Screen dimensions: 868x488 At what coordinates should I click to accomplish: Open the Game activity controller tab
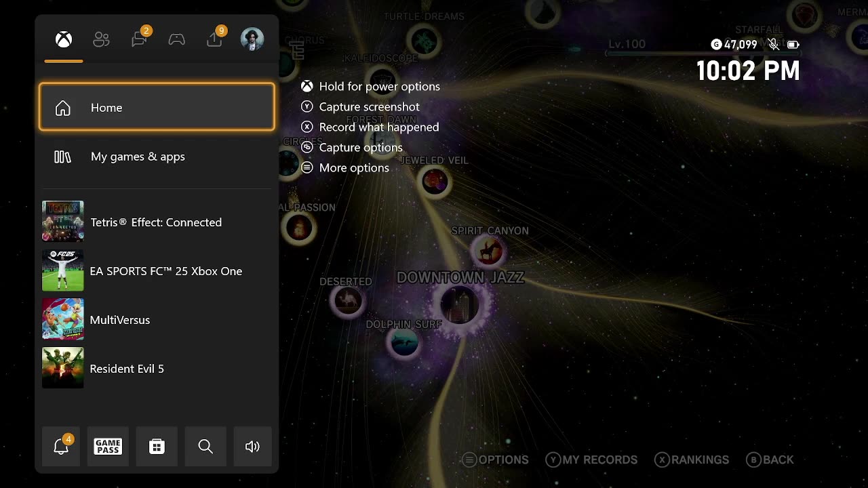[x=177, y=39]
